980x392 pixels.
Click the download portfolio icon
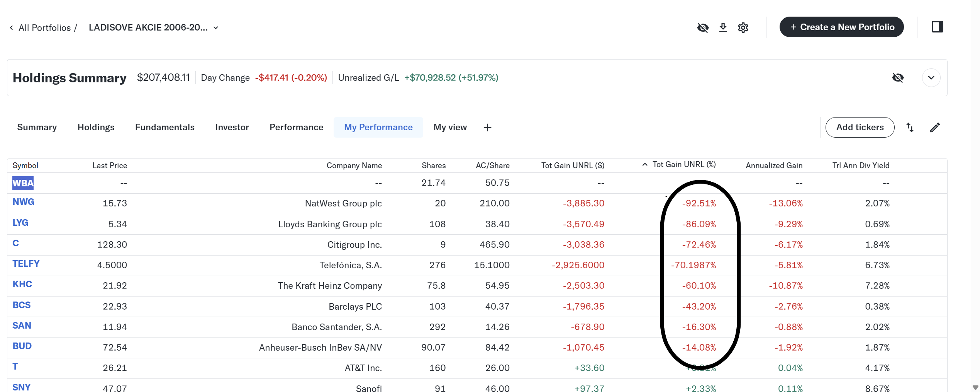tap(723, 27)
